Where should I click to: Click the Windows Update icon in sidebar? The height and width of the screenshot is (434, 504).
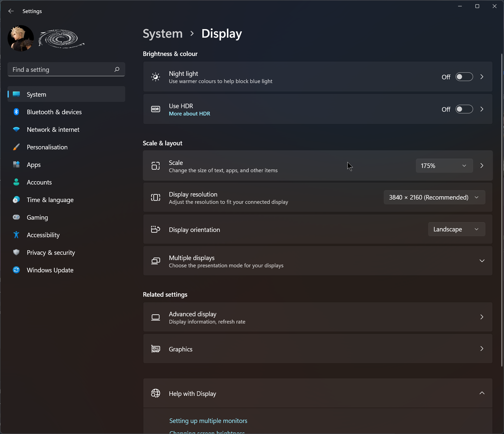16,270
